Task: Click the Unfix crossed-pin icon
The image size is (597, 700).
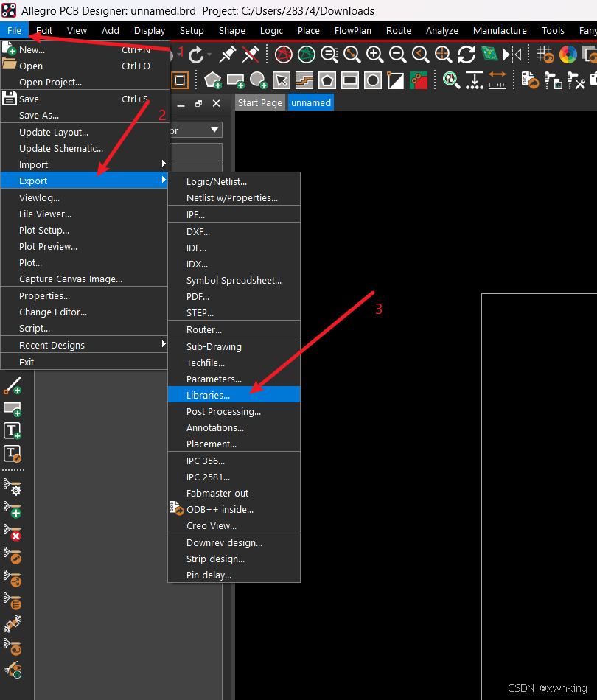Action: click(x=251, y=55)
